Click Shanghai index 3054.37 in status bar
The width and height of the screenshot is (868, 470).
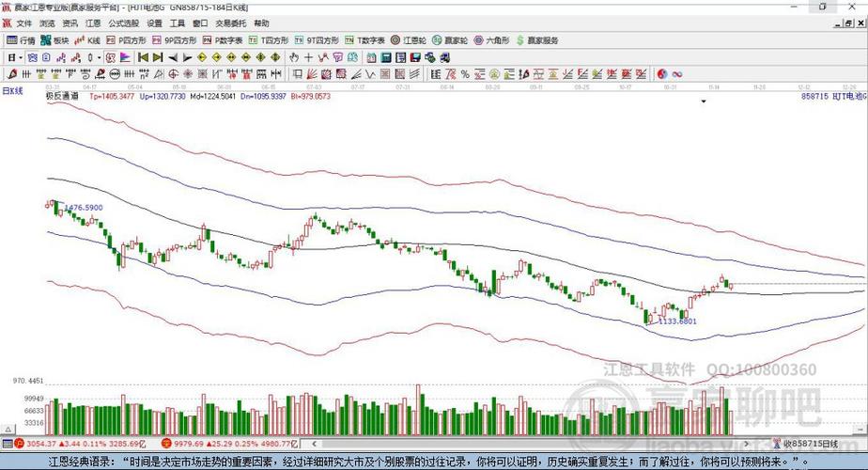click(x=41, y=444)
